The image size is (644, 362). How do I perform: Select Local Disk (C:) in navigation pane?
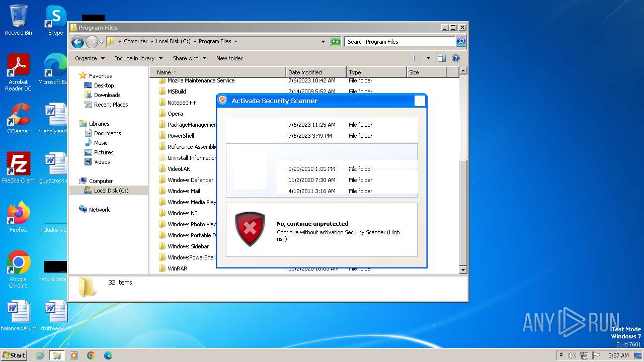tap(109, 191)
